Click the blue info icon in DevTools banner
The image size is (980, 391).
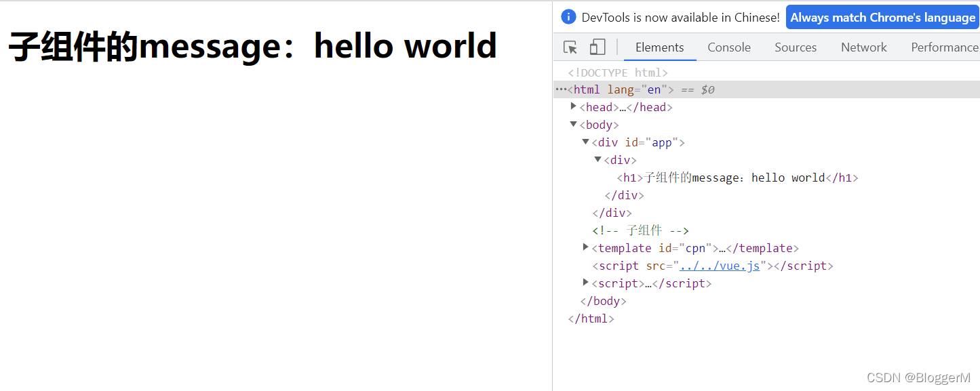point(569,18)
